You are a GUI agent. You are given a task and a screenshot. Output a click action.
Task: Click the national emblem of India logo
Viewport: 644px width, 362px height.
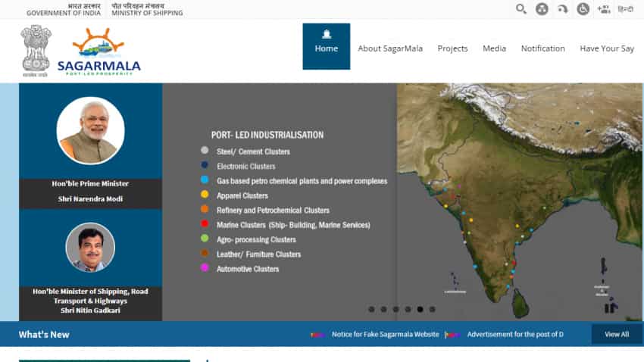[36, 51]
